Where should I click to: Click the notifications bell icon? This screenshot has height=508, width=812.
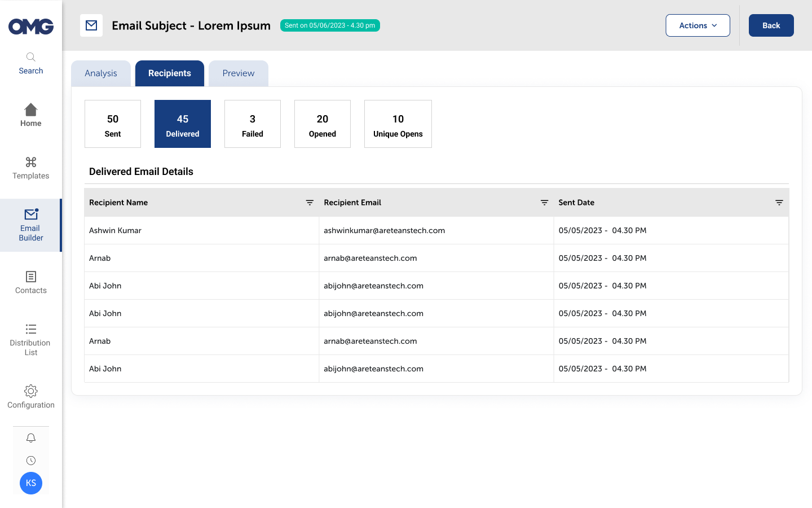point(31,438)
